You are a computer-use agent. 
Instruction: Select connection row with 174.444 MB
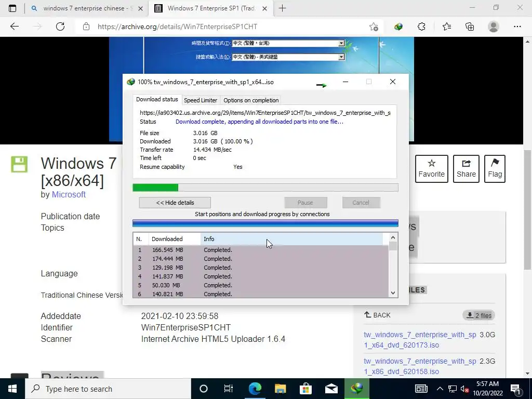click(x=261, y=259)
